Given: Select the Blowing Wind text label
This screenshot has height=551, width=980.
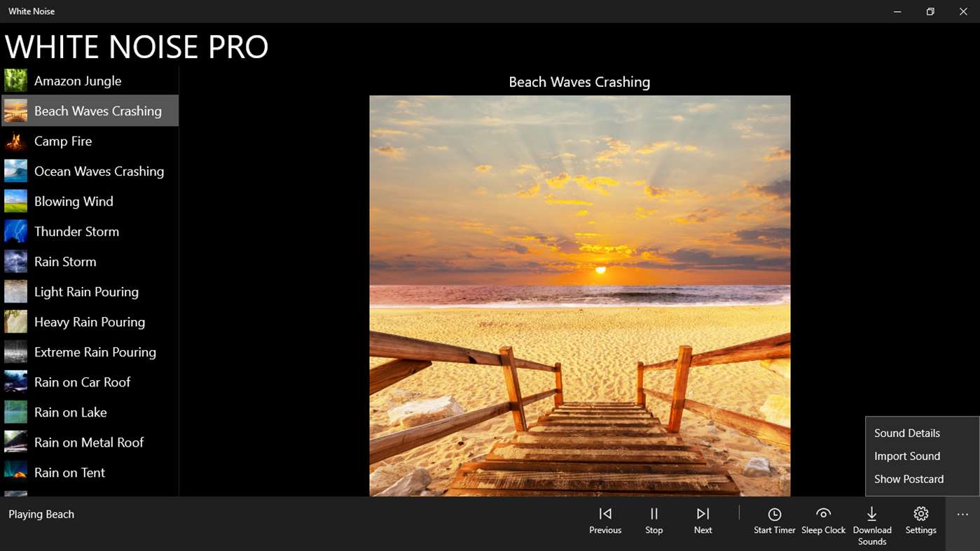Looking at the screenshot, I should [x=74, y=202].
